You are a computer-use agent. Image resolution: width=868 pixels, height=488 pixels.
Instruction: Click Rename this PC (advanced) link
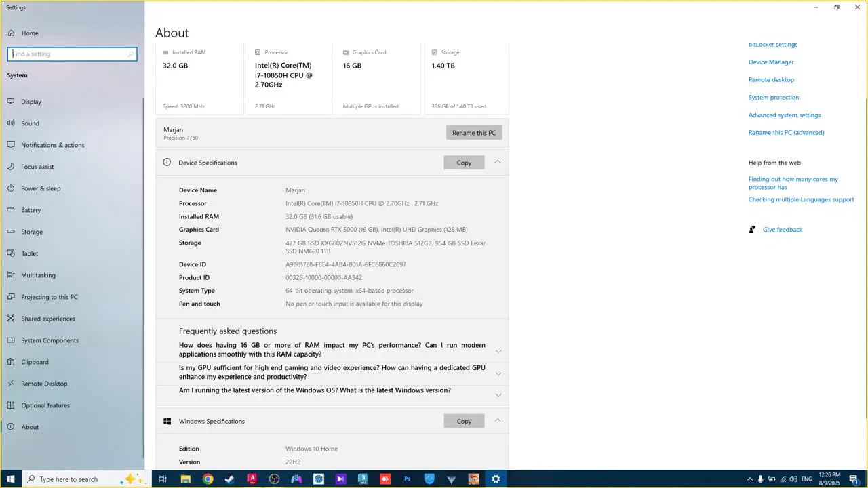787,133
